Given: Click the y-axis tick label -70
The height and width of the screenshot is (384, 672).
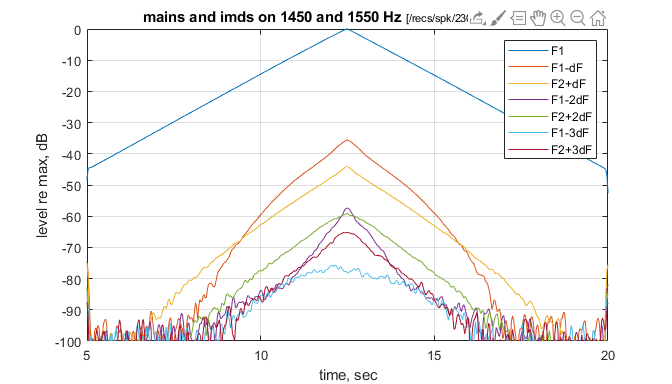Looking at the screenshot, I should (x=72, y=248).
